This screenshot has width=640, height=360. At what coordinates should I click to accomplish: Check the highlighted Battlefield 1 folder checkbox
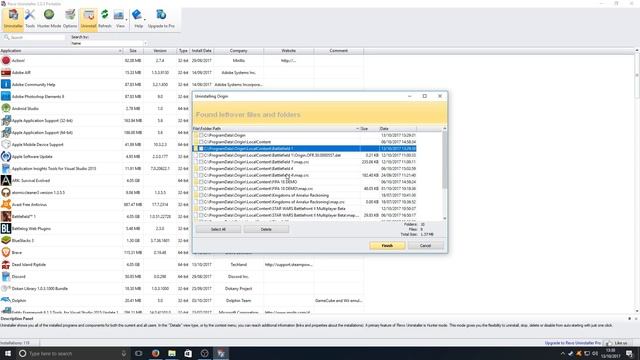[201, 149]
